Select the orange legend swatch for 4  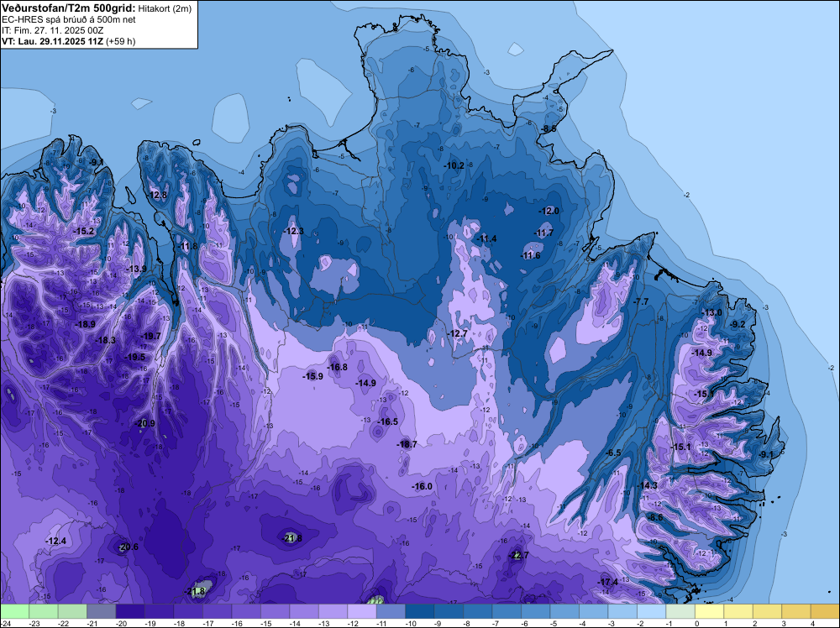point(825,611)
